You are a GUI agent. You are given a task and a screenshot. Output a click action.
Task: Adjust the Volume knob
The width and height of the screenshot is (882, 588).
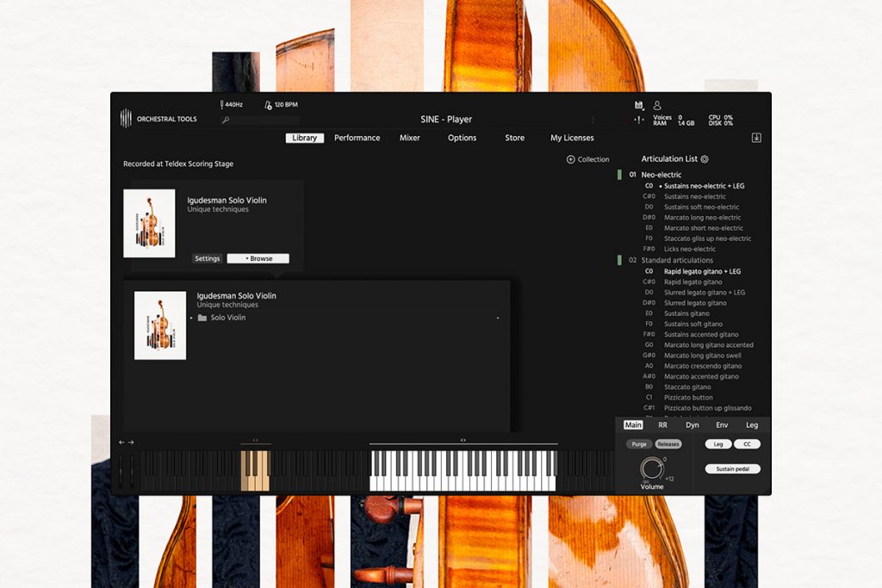point(651,467)
